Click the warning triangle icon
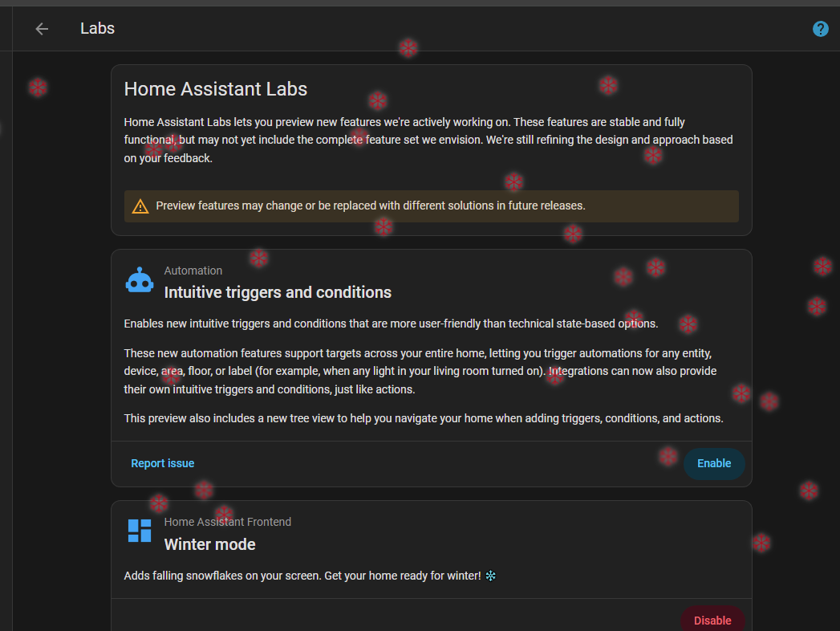Screen dimensions: 840x631 [x=140, y=206]
